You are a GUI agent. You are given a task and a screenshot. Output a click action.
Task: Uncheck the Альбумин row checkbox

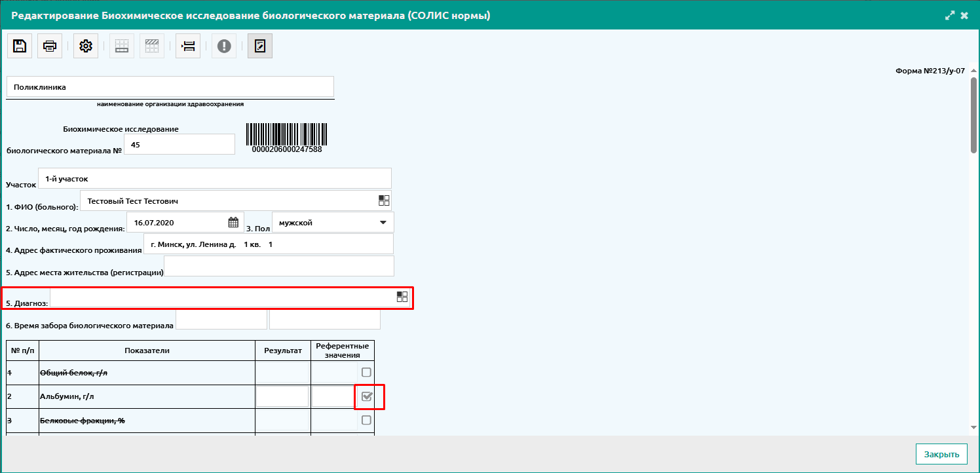[x=367, y=396]
